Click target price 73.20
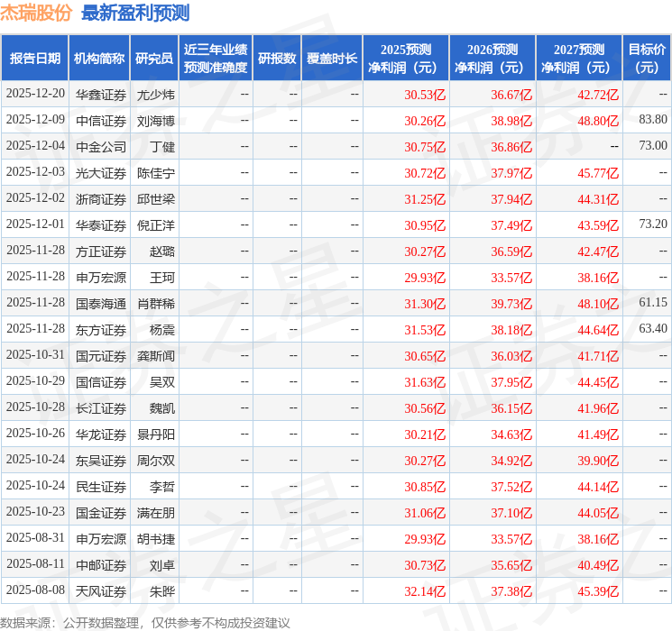672x631 pixels. [653, 224]
